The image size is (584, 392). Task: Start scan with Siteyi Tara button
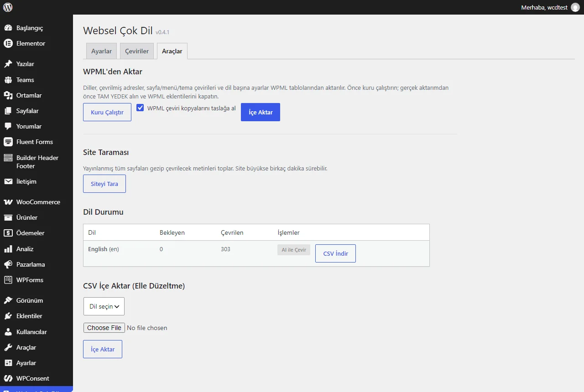[104, 184]
